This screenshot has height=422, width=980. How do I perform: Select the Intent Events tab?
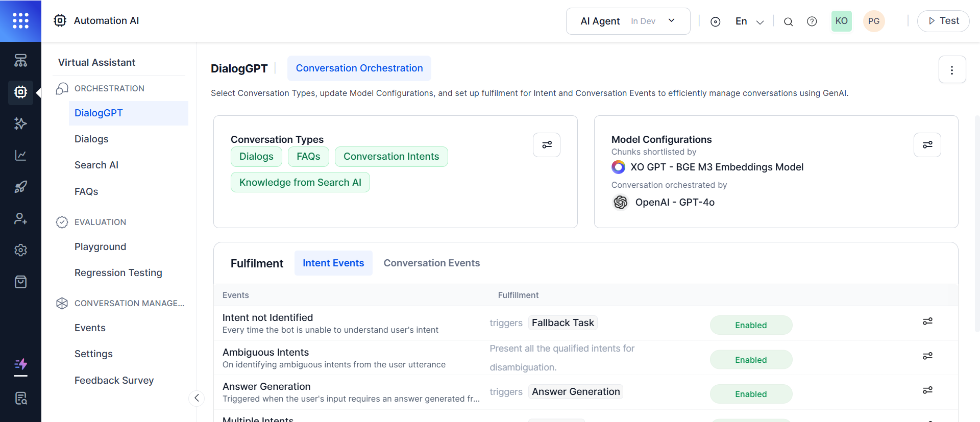pos(333,263)
